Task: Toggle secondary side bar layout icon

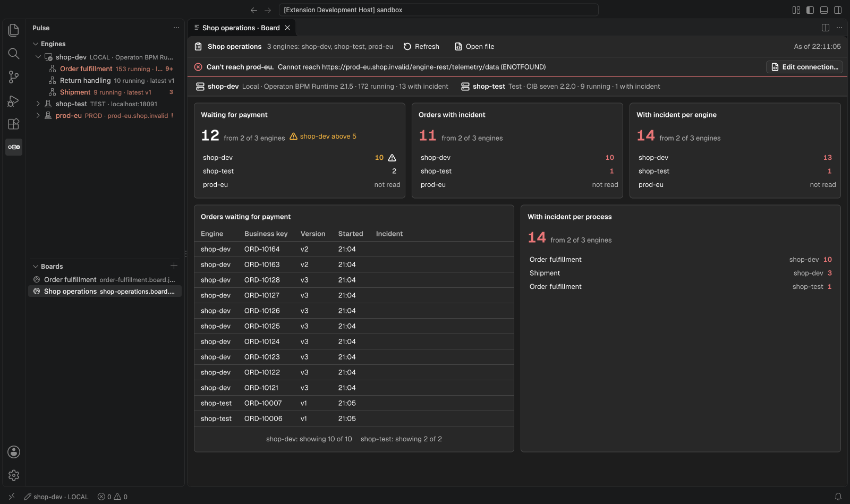Action: [x=838, y=10]
